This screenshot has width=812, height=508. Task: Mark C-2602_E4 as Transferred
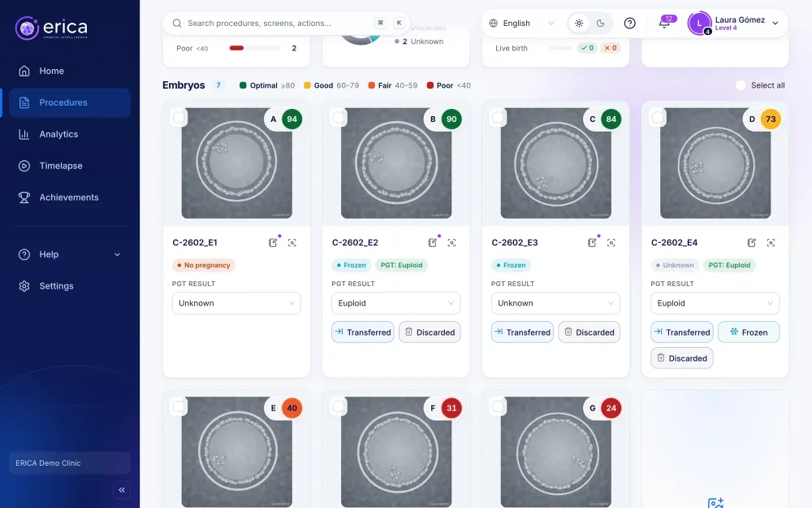[x=681, y=332]
